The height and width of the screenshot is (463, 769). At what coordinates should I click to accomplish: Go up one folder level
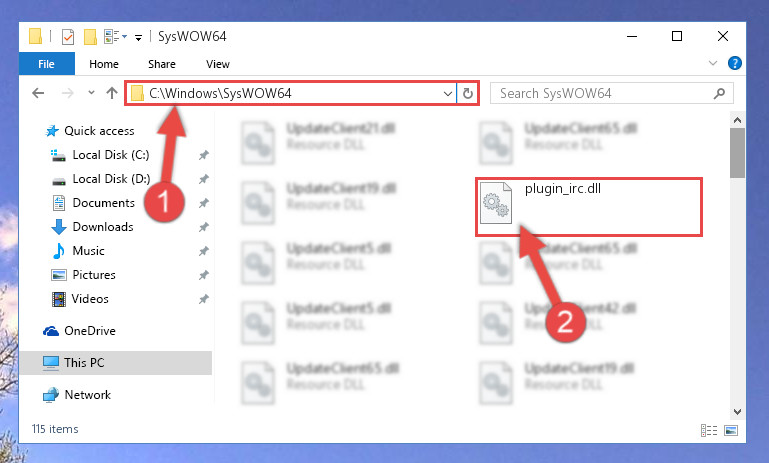click(112, 93)
